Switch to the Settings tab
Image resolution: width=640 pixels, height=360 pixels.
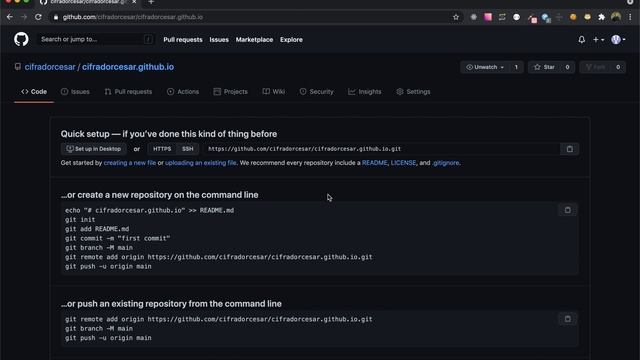[413, 92]
